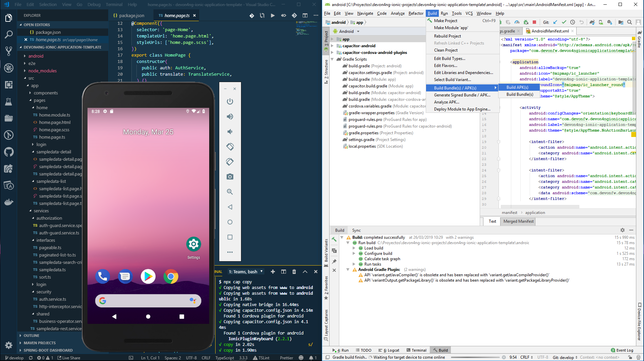
Task: Click the Live Share status bar button
Action: click(x=69, y=358)
